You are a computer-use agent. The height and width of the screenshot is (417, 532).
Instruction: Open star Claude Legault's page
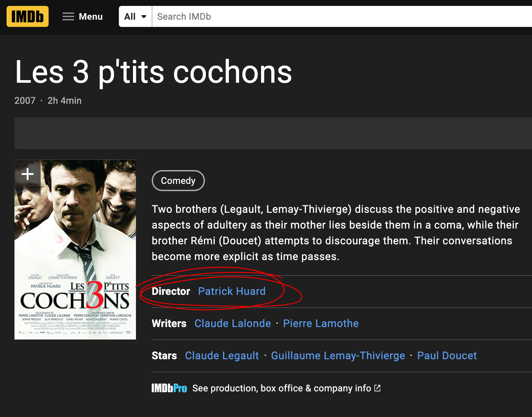(222, 356)
